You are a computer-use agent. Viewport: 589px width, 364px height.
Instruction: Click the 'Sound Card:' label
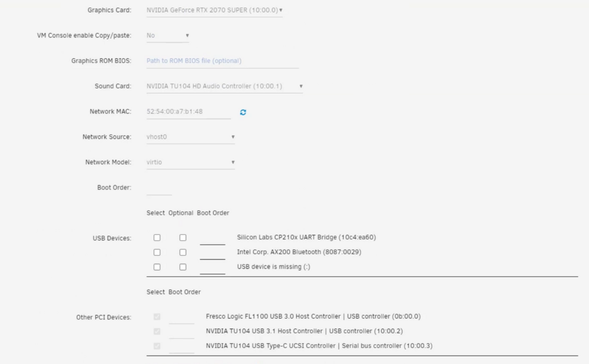pos(113,87)
